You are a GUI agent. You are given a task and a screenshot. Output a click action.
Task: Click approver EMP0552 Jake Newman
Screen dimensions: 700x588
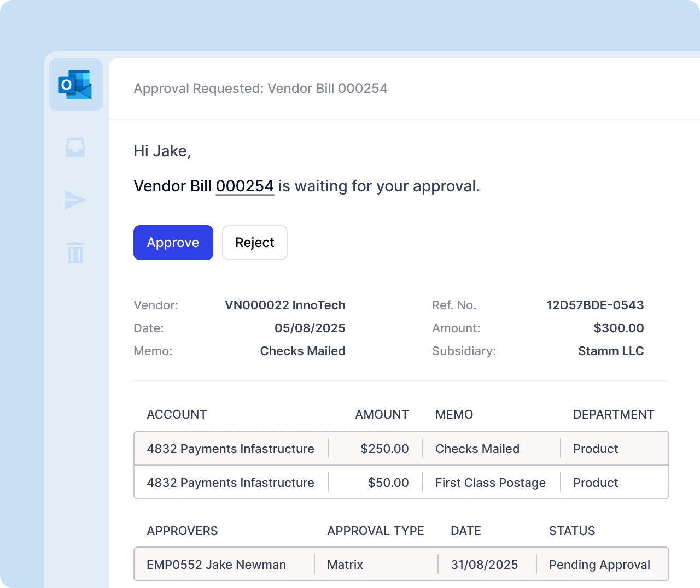click(216, 565)
